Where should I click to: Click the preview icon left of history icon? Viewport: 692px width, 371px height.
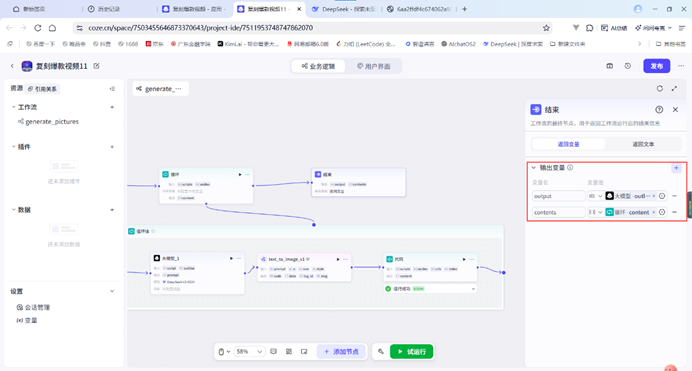pyautogui.click(x=609, y=66)
